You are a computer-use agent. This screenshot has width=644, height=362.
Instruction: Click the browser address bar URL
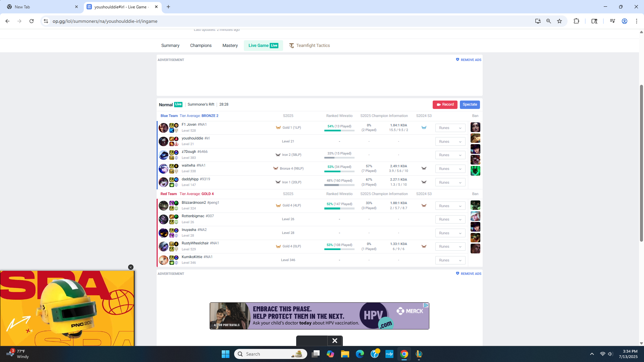tap(105, 21)
